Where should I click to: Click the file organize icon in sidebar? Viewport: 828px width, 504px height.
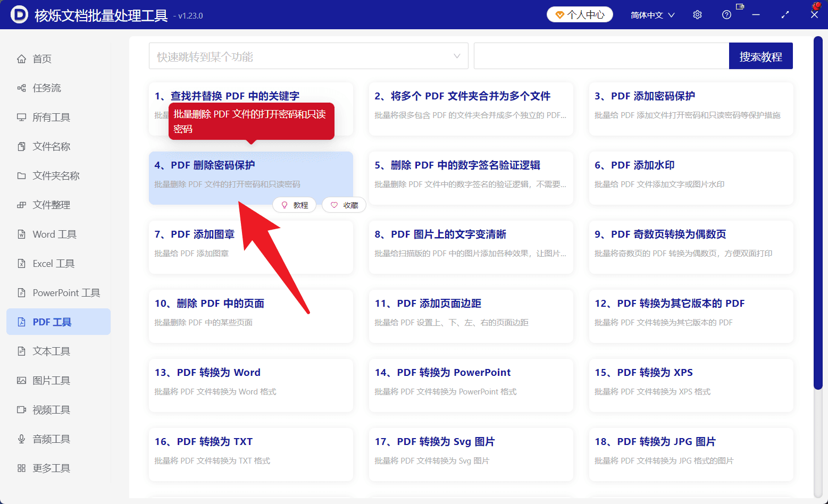[21, 205]
